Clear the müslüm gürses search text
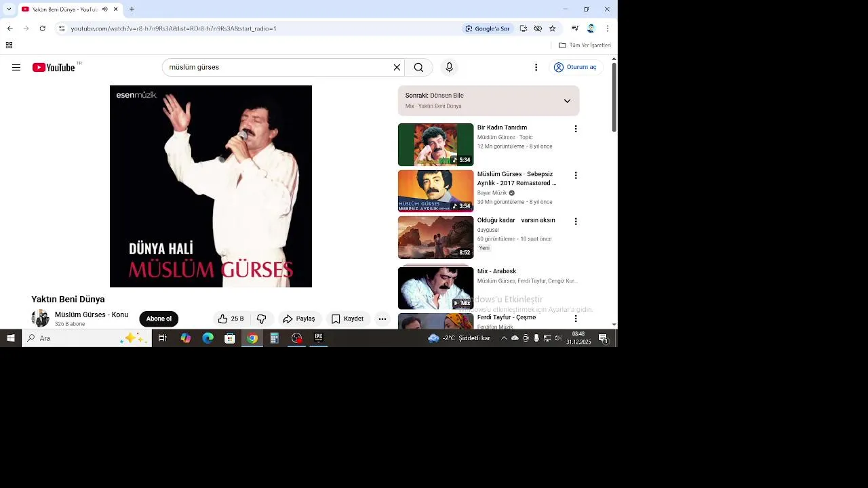Image resolution: width=868 pixels, height=488 pixels. click(x=397, y=67)
